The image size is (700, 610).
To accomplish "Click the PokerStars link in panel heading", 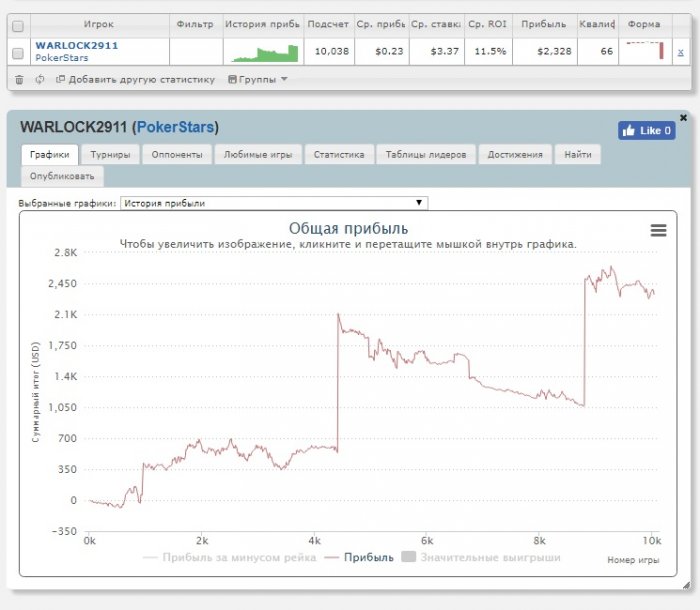I will click(x=175, y=127).
